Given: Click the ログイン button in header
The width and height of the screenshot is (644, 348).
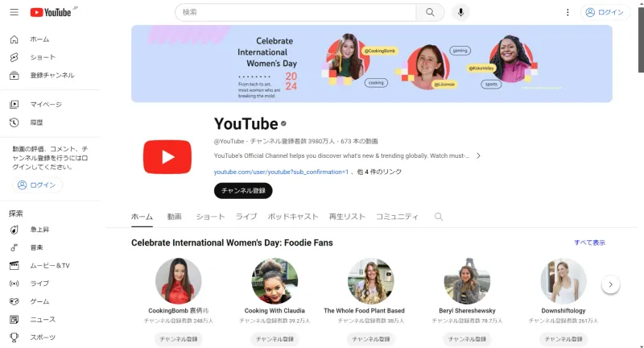Looking at the screenshot, I should [x=605, y=12].
